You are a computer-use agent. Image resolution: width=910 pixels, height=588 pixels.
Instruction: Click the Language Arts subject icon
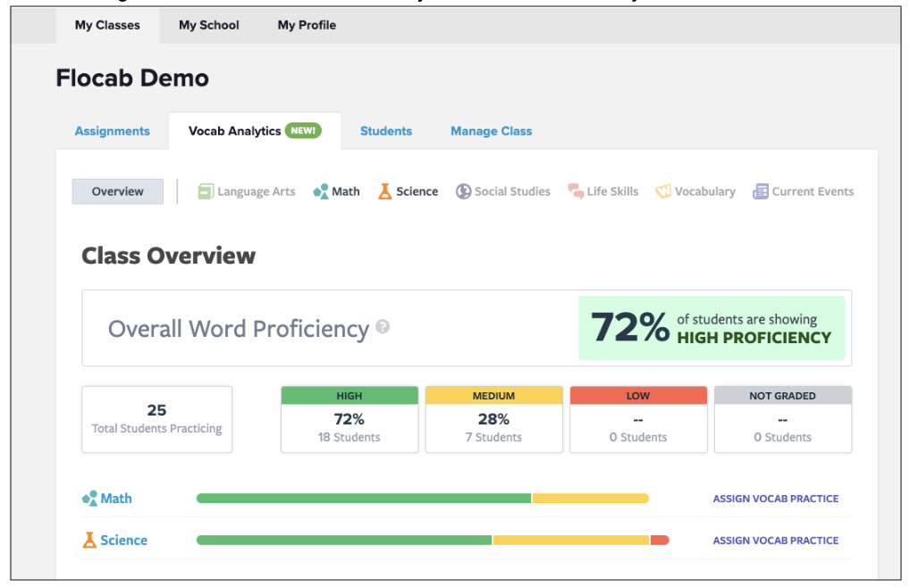click(x=206, y=191)
